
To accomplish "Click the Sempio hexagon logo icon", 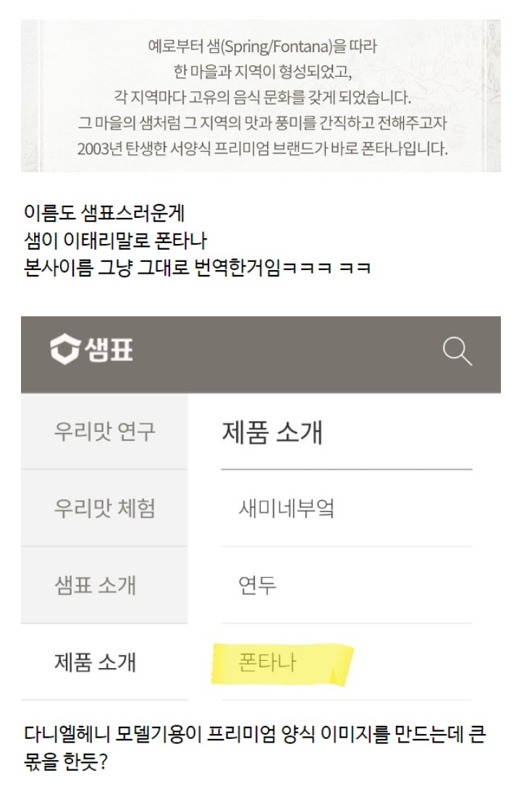I will [x=65, y=350].
